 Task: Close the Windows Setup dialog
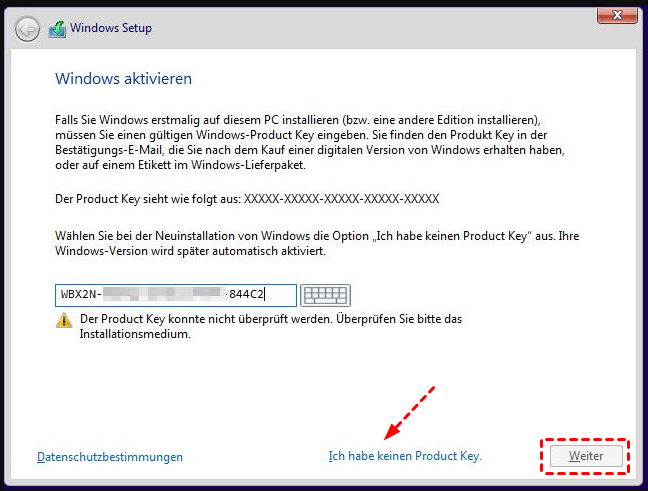coord(617,15)
